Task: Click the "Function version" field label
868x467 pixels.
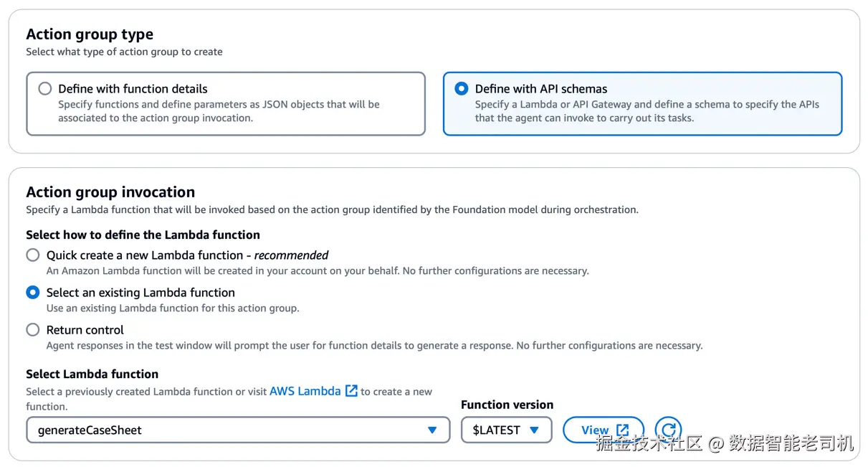Action: [x=507, y=405]
